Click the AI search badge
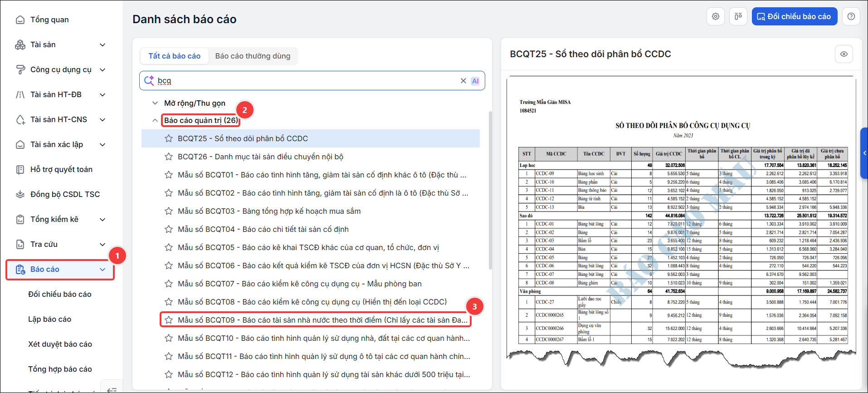The height and width of the screenshot is (393, 868). [x=475, y=81]
